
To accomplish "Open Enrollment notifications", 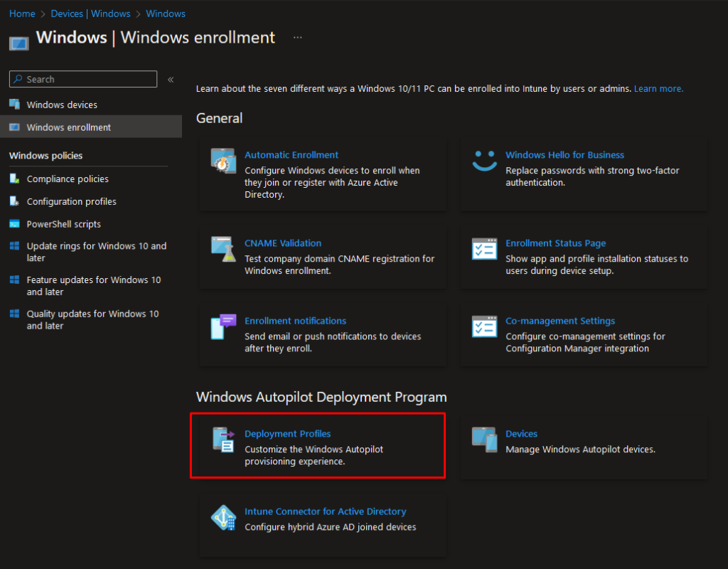I will 295,321.
